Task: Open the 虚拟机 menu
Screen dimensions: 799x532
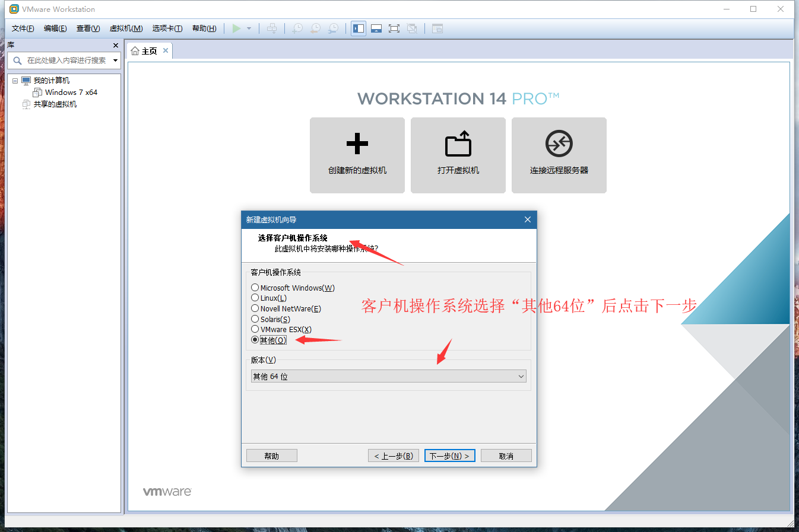Action: 125,28
